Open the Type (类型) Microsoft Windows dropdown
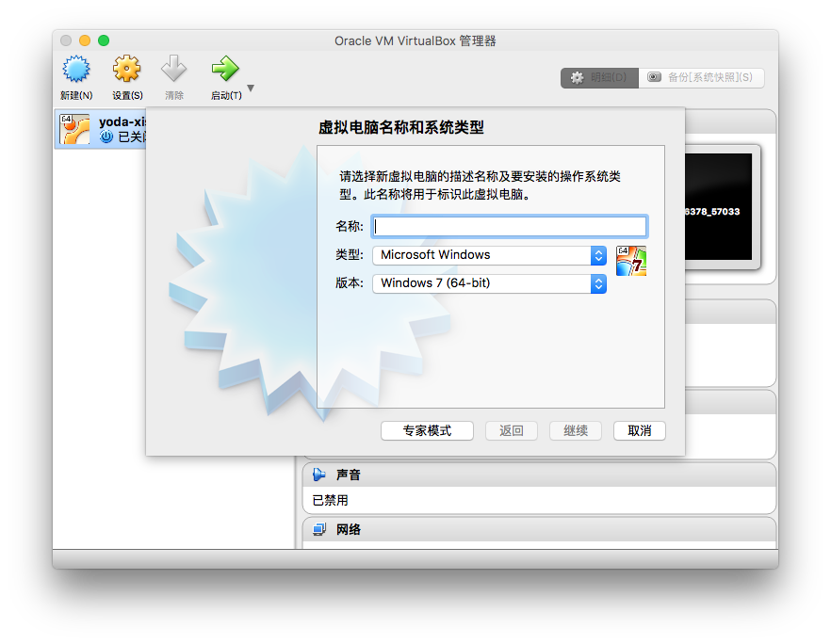This screenshot has width=831, height=644. pos(489,255)
